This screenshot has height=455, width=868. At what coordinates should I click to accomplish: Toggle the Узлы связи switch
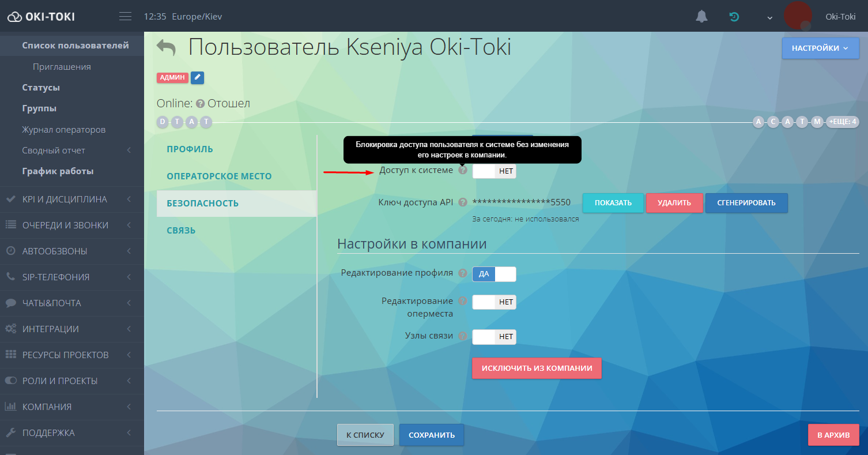pos(494,337)
